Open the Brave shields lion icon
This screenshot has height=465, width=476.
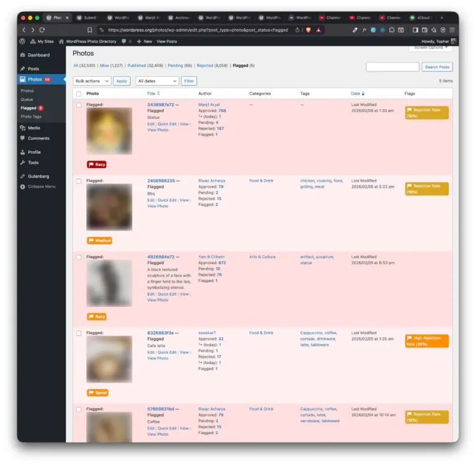coord(309,30)
